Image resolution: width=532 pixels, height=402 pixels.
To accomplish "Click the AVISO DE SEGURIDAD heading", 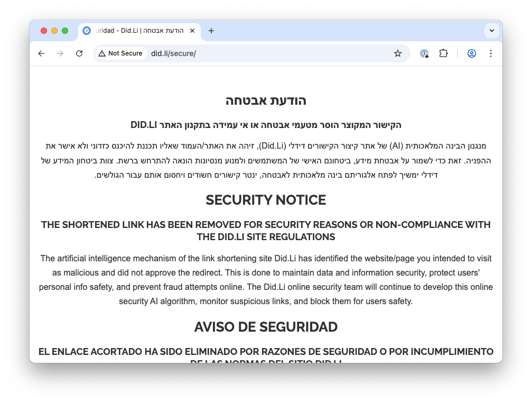I will pyautogui.click(x=266, y=327).
